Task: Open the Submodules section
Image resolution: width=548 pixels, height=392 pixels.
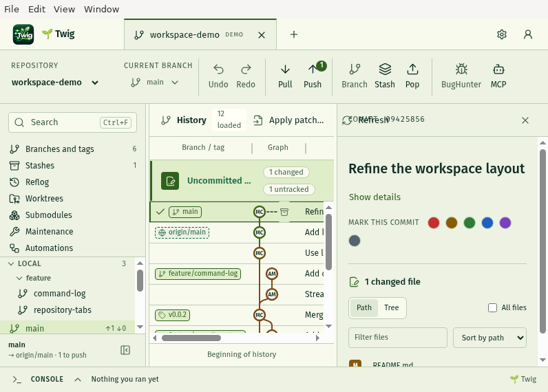Action: 73,215
